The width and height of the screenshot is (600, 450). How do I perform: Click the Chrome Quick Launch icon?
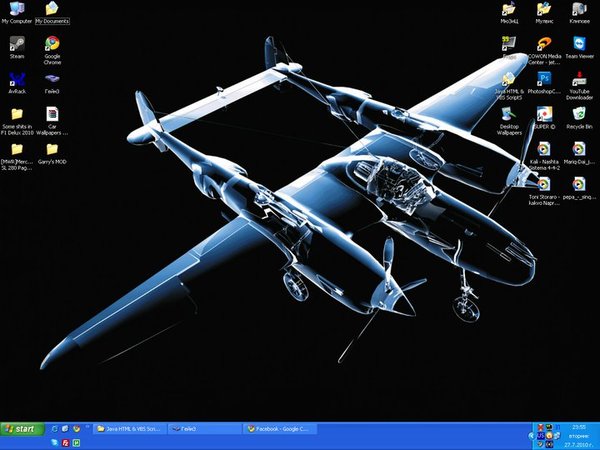tap(76, 429)
